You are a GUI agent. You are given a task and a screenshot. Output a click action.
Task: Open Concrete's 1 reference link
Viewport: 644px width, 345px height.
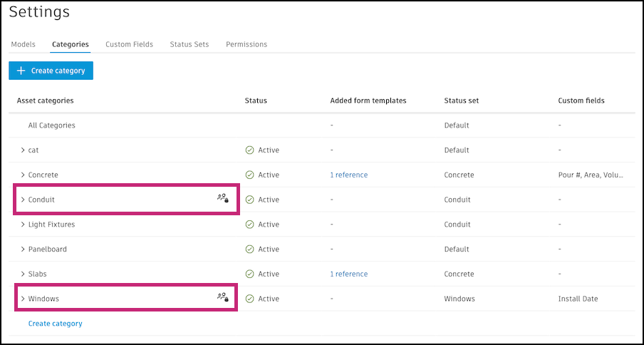(348, 175)
